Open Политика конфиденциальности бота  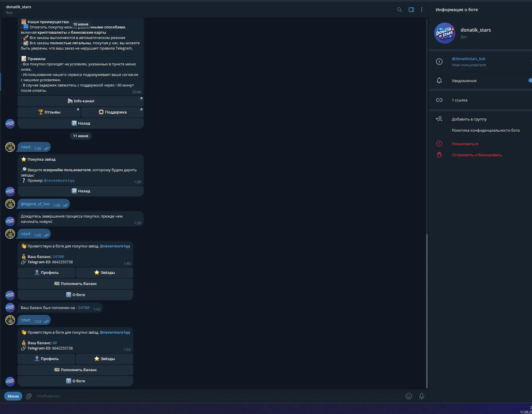(486, 130)
